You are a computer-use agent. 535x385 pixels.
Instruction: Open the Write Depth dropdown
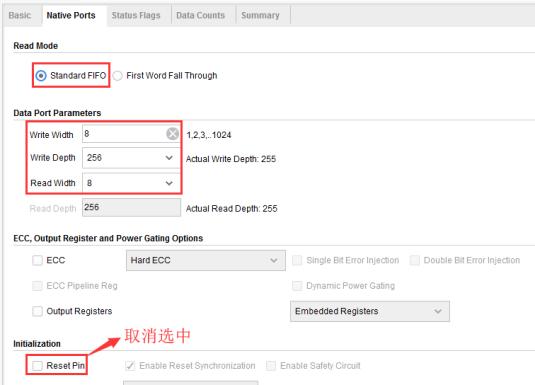coord(131,158)
